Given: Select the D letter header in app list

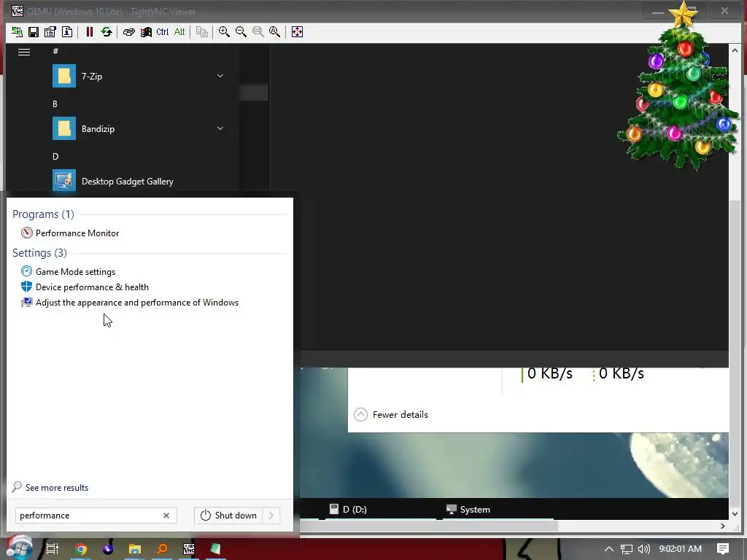Looking at the screenshot, I should (55, 156).
